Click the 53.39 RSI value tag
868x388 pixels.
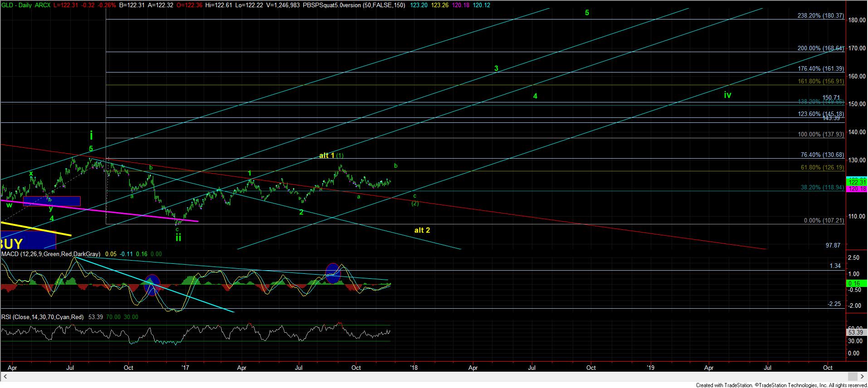(857, 332)
